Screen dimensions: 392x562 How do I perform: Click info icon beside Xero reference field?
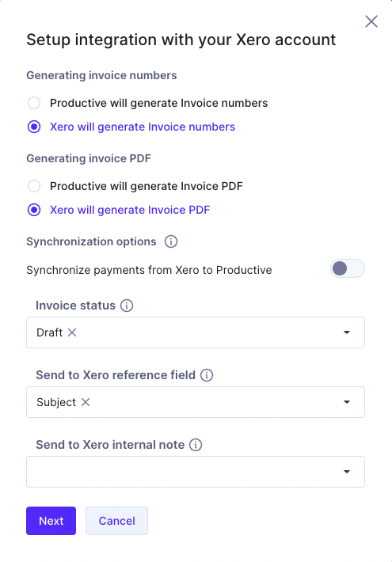tap(207, 375)
